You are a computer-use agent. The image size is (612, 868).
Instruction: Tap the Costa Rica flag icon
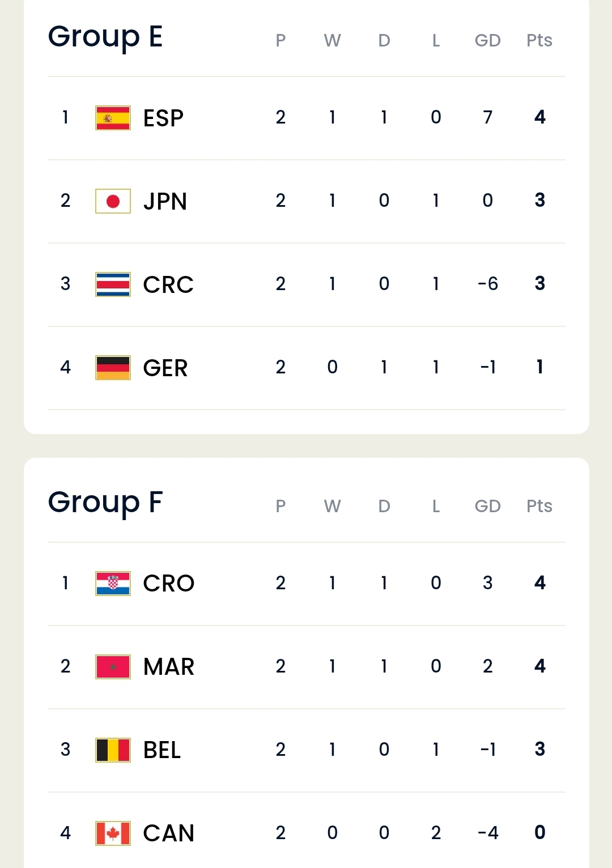113,284
